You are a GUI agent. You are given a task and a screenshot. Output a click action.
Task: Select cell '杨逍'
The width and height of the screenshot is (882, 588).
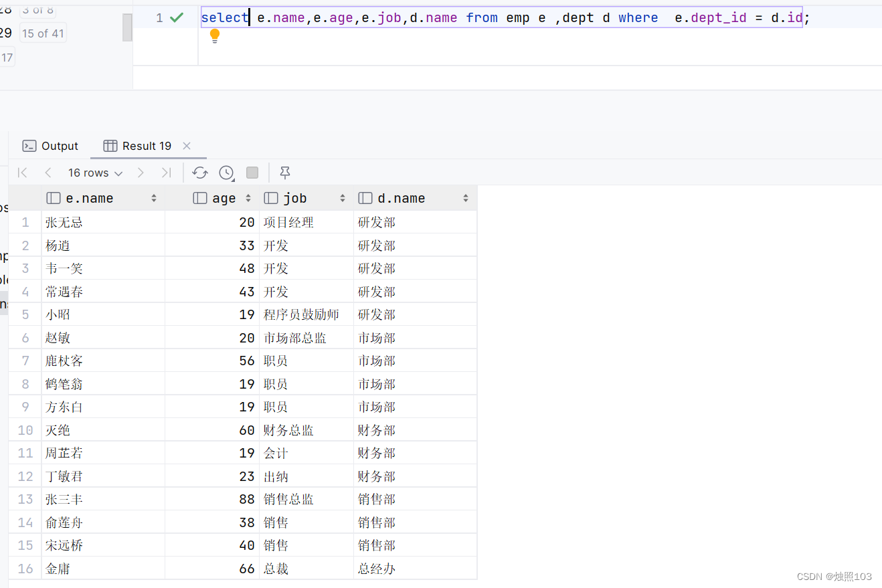pos(103,246)
